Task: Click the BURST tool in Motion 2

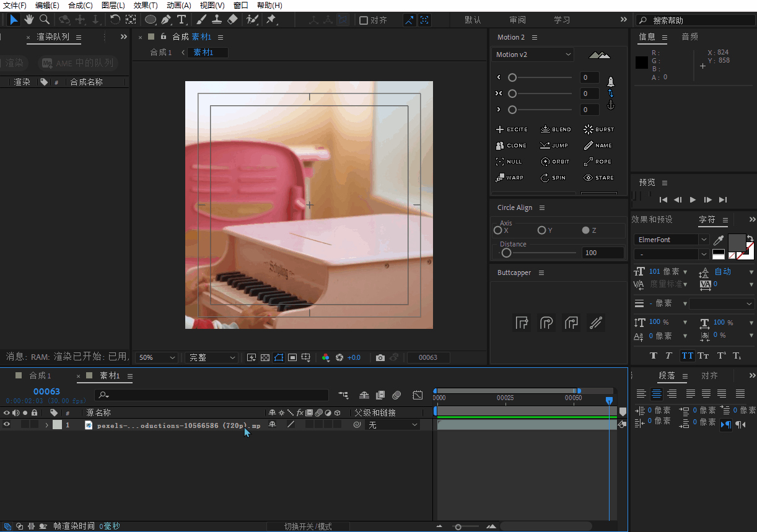Action: (x=599, y=129)
